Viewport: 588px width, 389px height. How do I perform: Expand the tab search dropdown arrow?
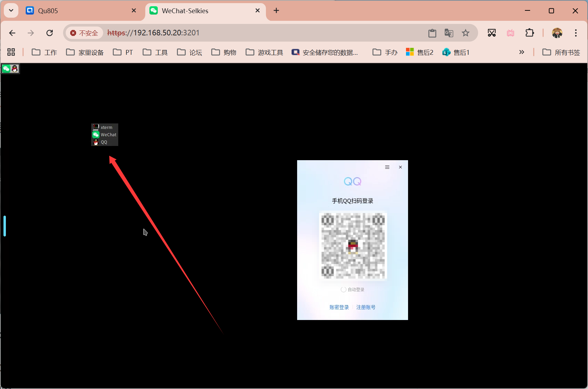[11, 10]
